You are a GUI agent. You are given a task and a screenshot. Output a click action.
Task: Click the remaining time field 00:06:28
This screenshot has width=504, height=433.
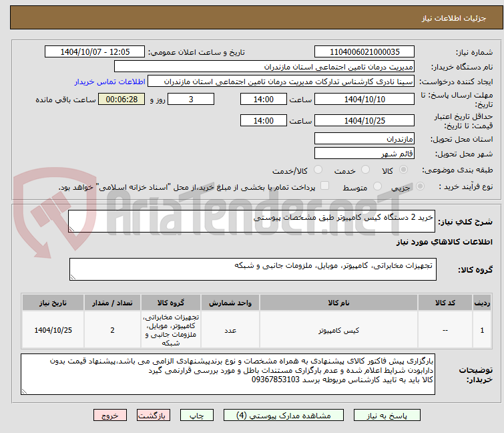pyautogui.click(x=121, y=99)
